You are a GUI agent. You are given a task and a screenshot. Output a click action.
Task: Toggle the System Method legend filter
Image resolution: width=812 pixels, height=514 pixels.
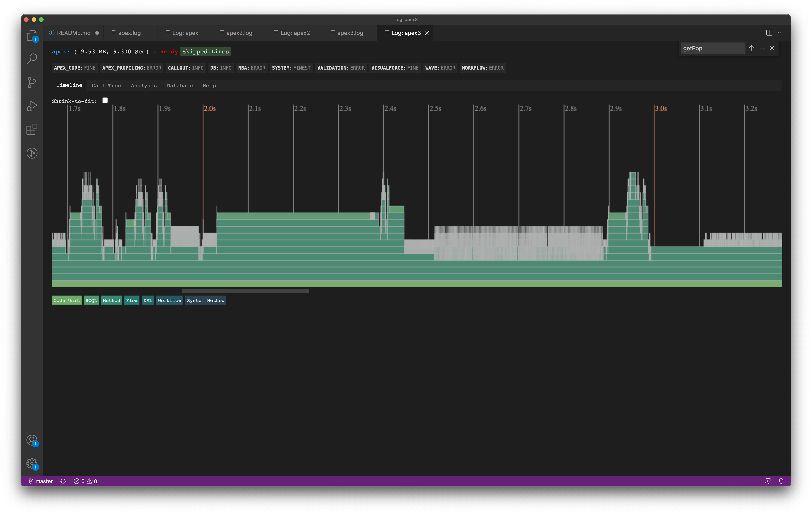(x=205, y=300)
